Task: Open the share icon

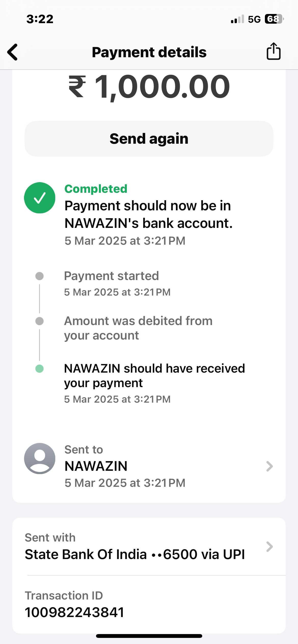Action: [274, 51]
